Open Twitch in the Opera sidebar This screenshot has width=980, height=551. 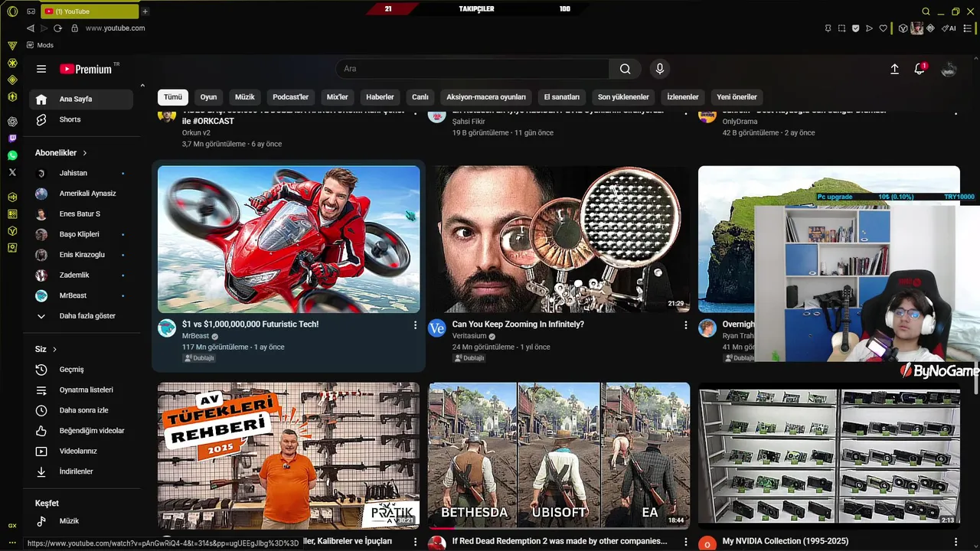coord(12,139)
